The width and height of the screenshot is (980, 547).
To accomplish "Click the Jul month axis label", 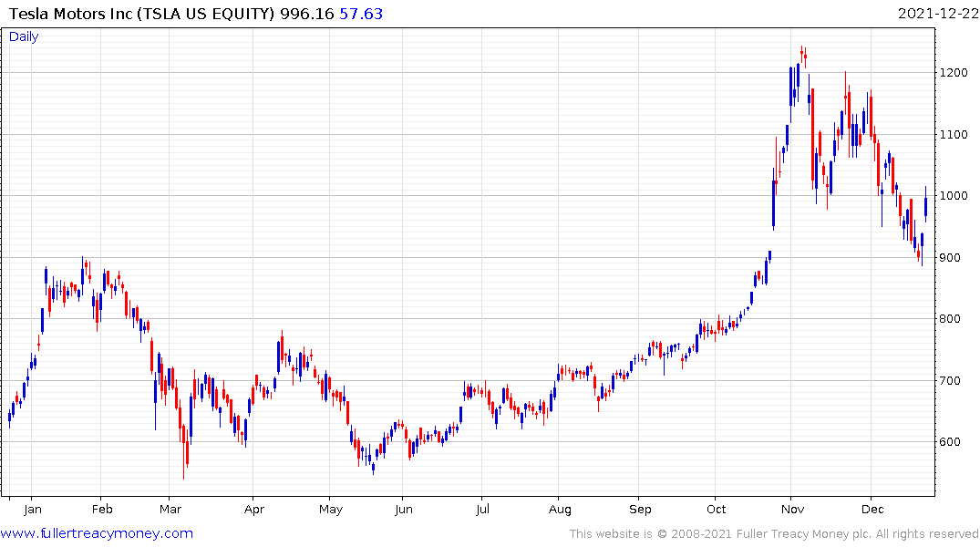I will (x=482, y=509).
